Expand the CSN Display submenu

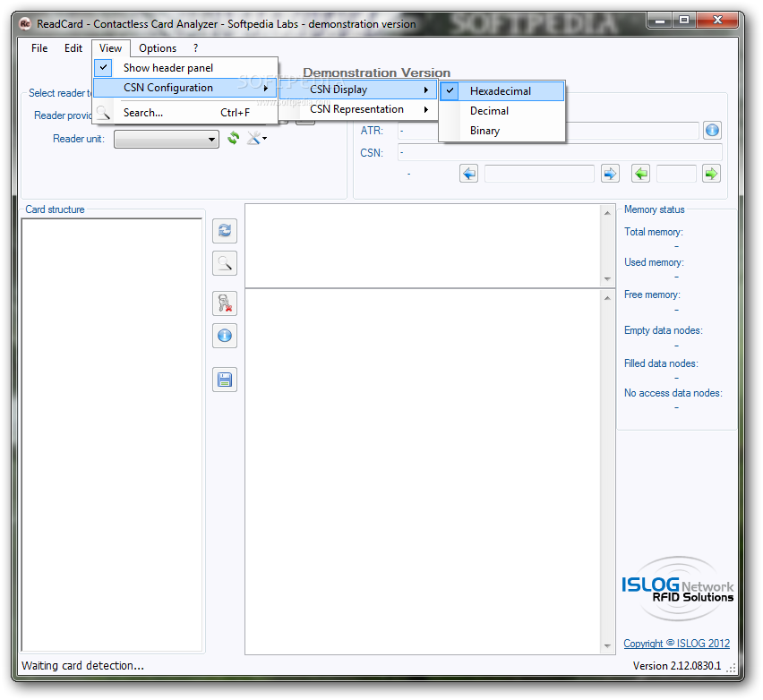pyautogui.click(x=358, y=90)
